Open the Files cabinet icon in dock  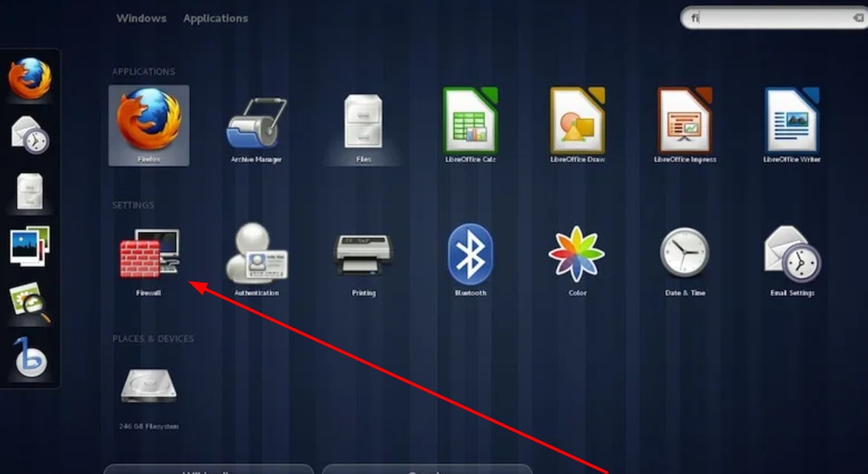pyautogui.click(x=30, y=191)
